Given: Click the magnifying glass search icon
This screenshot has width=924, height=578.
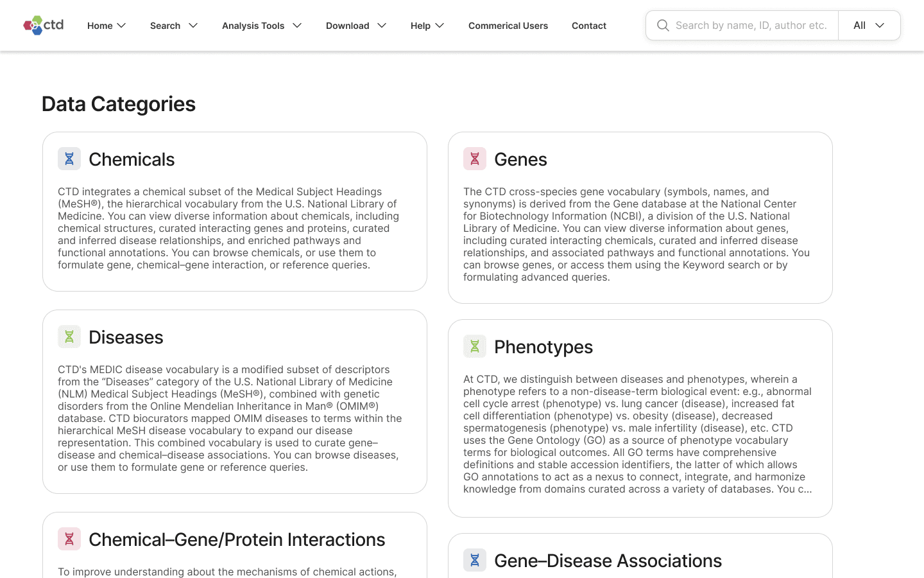Looking at the screenshot, I should pos(663,26).
